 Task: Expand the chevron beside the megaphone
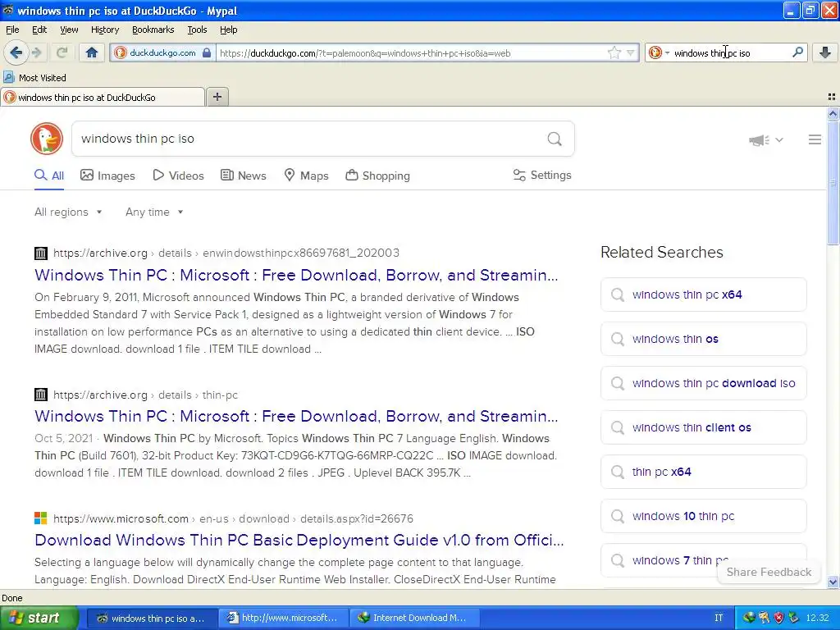tap(779, 139)
